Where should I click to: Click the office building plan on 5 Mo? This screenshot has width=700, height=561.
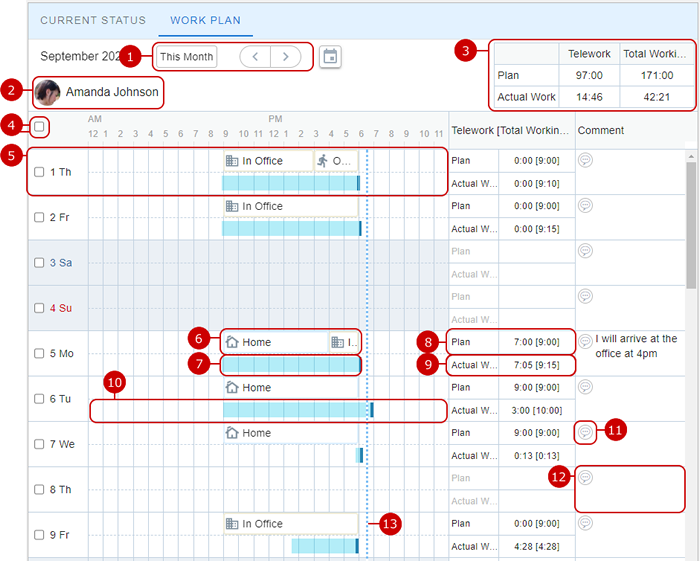(x=343, y=342)
